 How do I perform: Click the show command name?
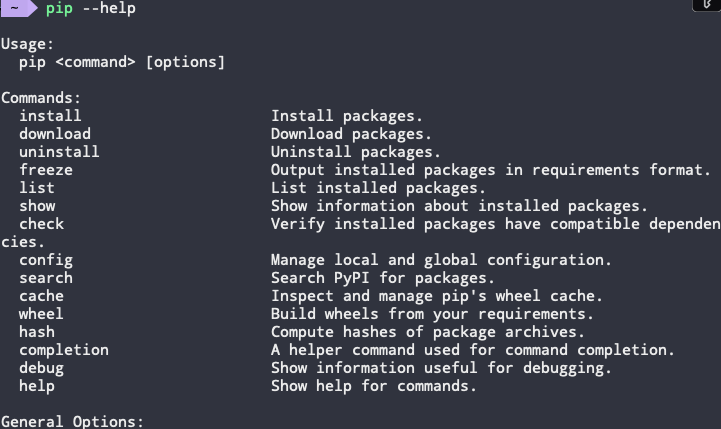pos(37,206)
